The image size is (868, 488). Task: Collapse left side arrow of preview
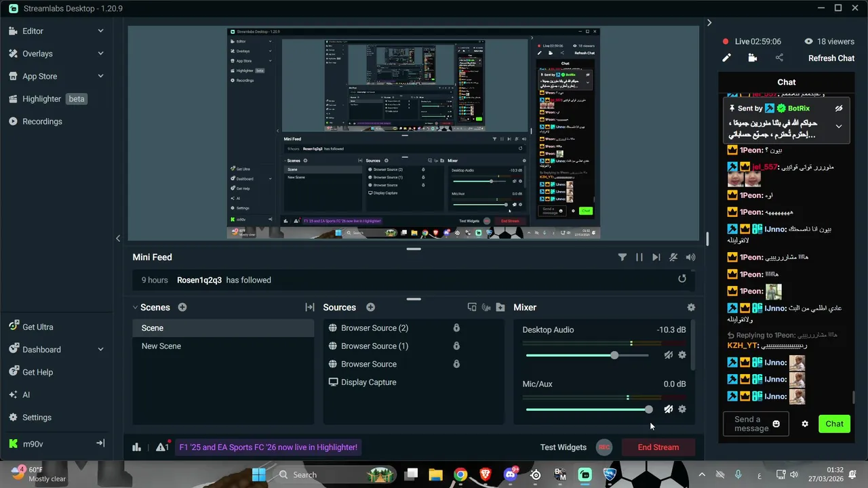pos(118,238)
